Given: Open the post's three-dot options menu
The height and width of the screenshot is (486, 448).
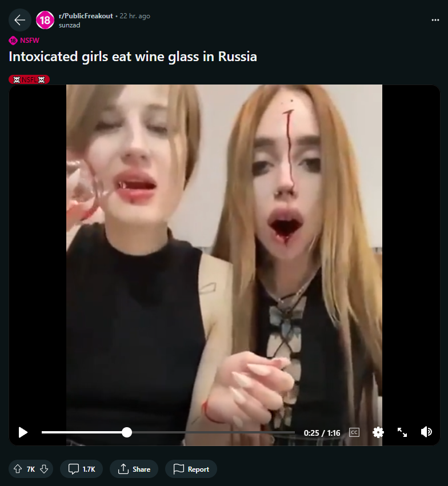Looking at the screenshot, I should point(435,20).
